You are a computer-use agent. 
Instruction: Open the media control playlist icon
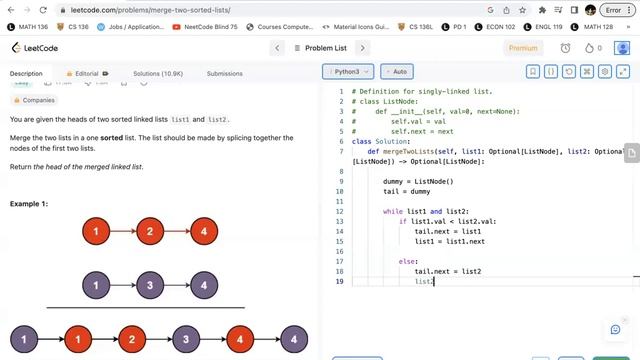[558, 10]
